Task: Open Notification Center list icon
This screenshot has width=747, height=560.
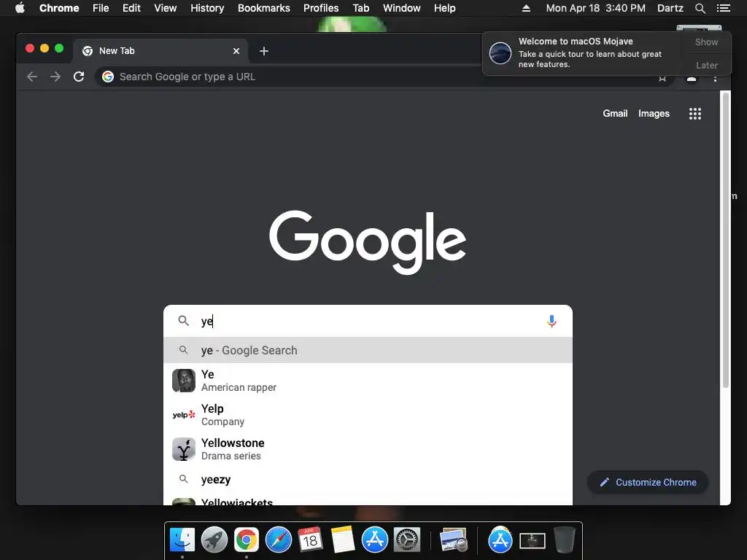Action: point(724,8)
